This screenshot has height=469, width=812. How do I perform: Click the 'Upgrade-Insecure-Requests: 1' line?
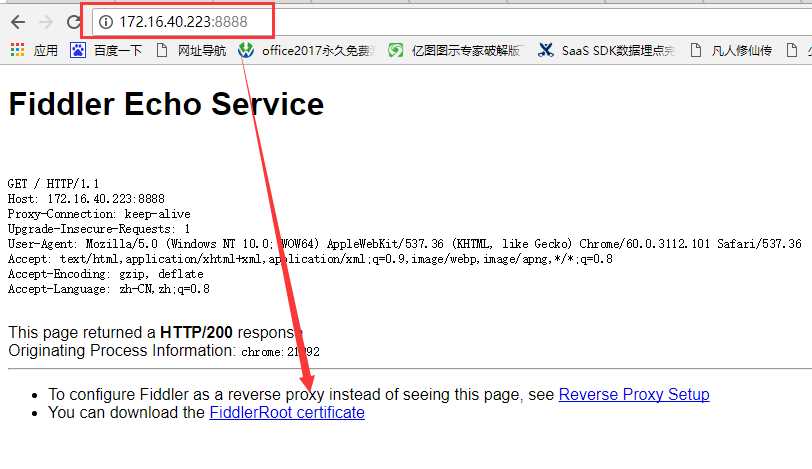(99, 229)
